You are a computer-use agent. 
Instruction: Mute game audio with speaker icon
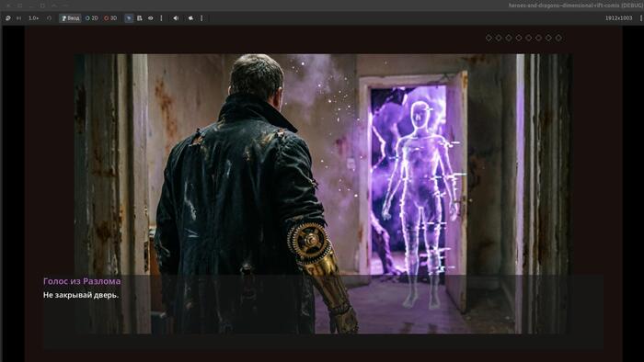pos(176,18)
